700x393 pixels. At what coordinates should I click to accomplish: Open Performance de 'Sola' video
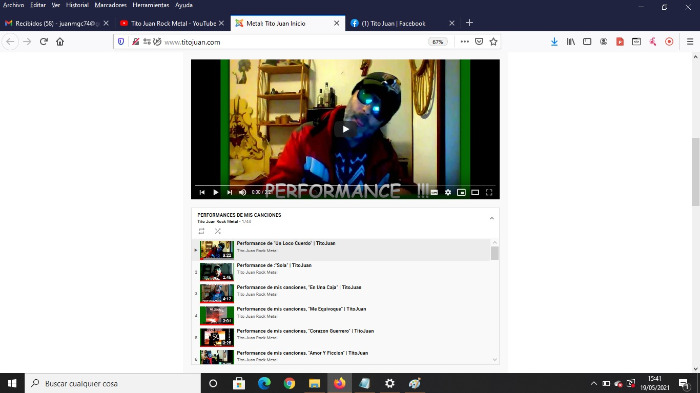(342, 272)
